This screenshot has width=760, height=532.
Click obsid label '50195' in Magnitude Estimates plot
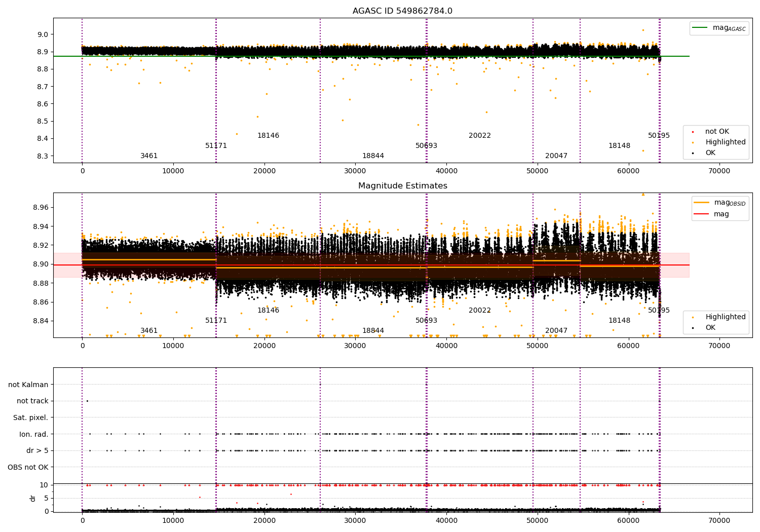(659, 311)
